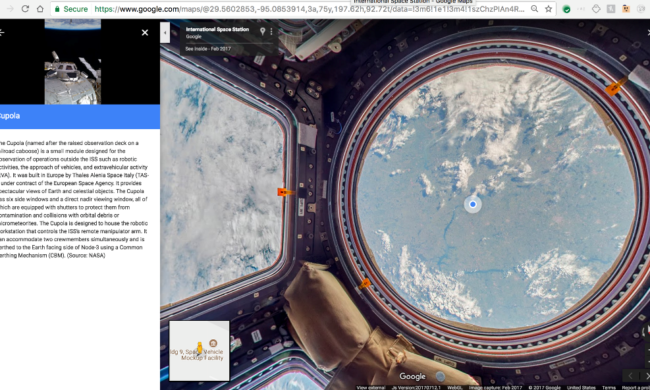The height and width of the screenshot is (390, 650).
Task: Click Image capture: Feb 2017 footer text
Action: point(495,388)
